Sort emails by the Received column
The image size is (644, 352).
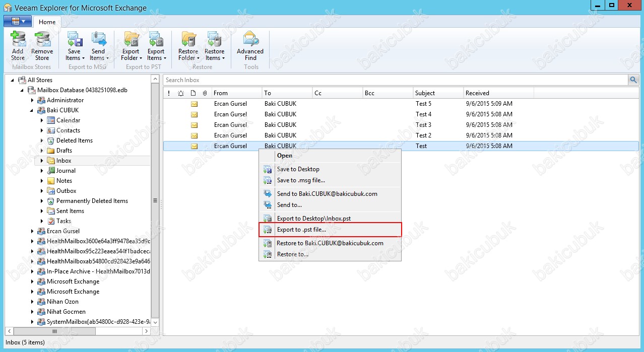(499, 93)
